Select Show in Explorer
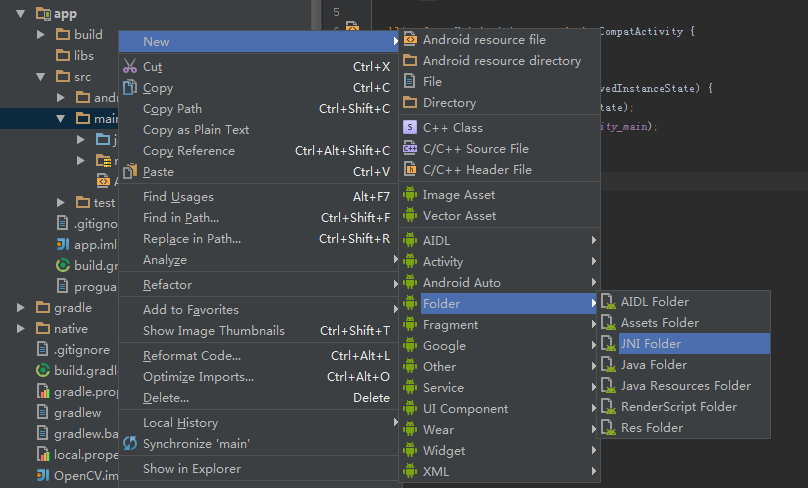The height and width of the screenshot is (488, 808). (191, 469)
